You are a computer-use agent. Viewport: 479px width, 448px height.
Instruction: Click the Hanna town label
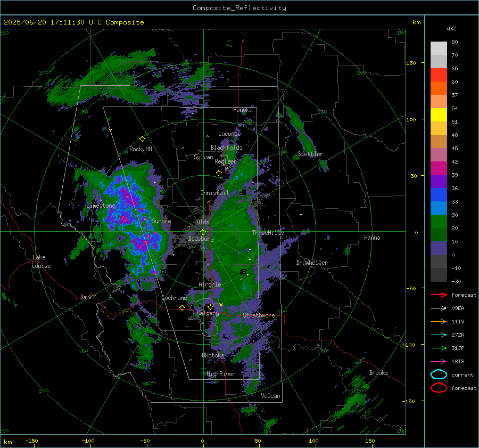[372, 238]
